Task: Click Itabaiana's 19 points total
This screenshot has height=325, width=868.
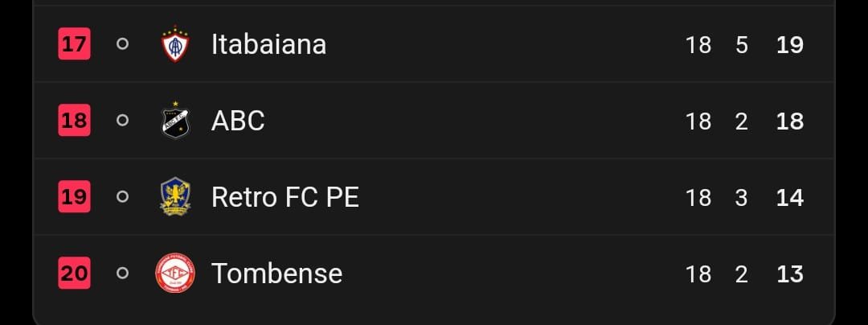Action: click(x=790, y=45)
